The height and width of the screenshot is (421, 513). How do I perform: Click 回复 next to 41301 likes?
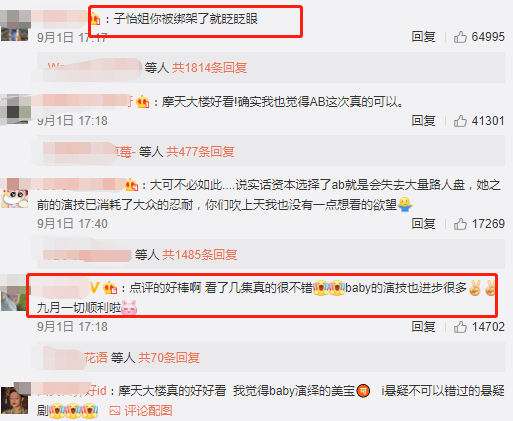pyautogui.click(x=423, y=121)
